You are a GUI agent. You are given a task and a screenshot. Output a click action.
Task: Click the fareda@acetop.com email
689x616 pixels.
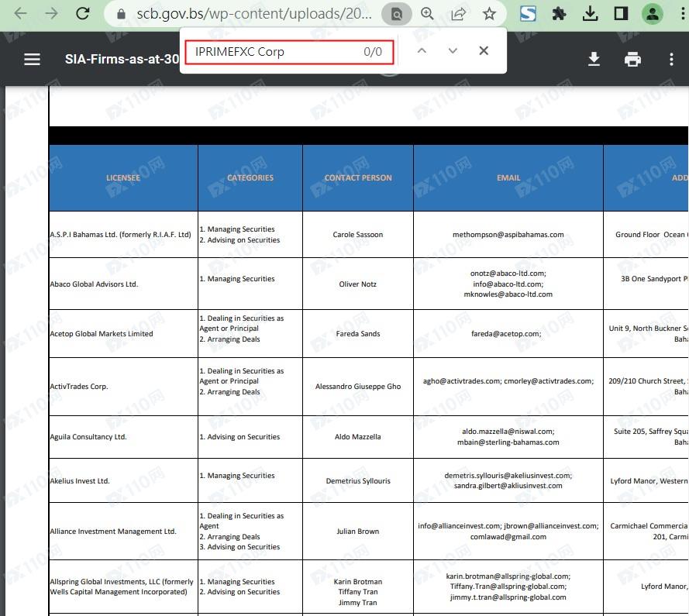click(508, 334)
